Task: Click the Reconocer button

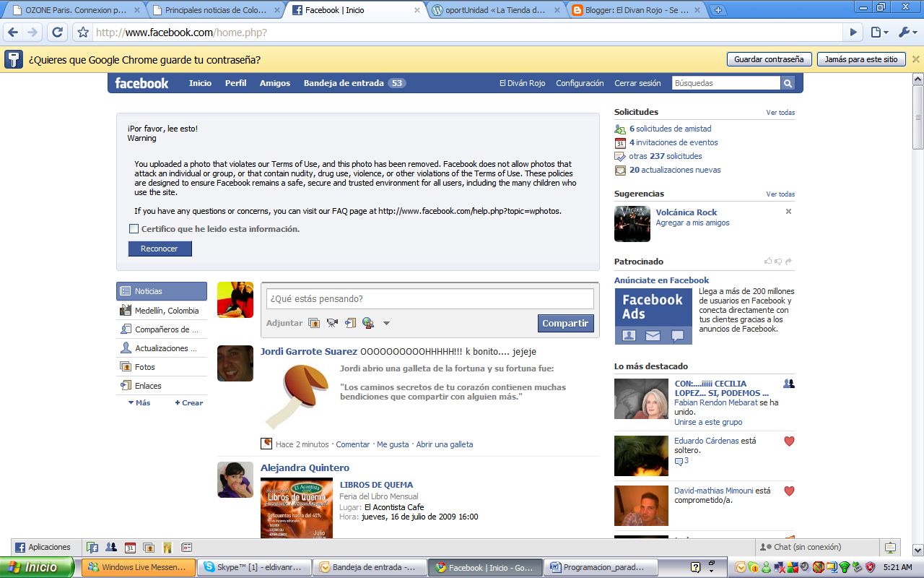Action: (160, 249)
